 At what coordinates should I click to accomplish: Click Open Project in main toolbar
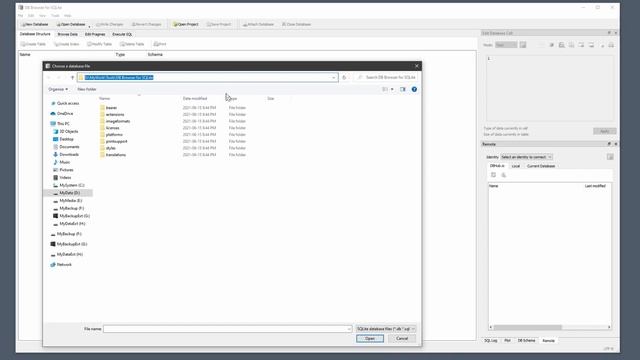pyautogui.click(x=186, y=24)
